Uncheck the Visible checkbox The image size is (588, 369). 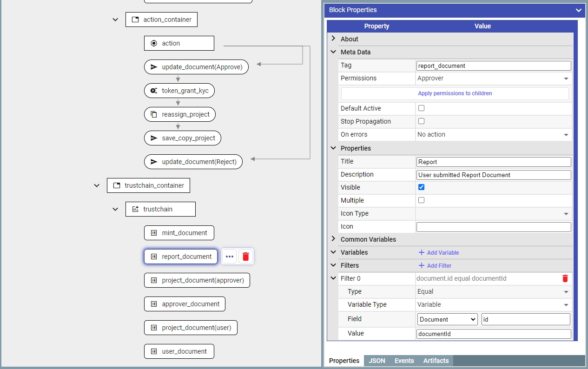421,187
